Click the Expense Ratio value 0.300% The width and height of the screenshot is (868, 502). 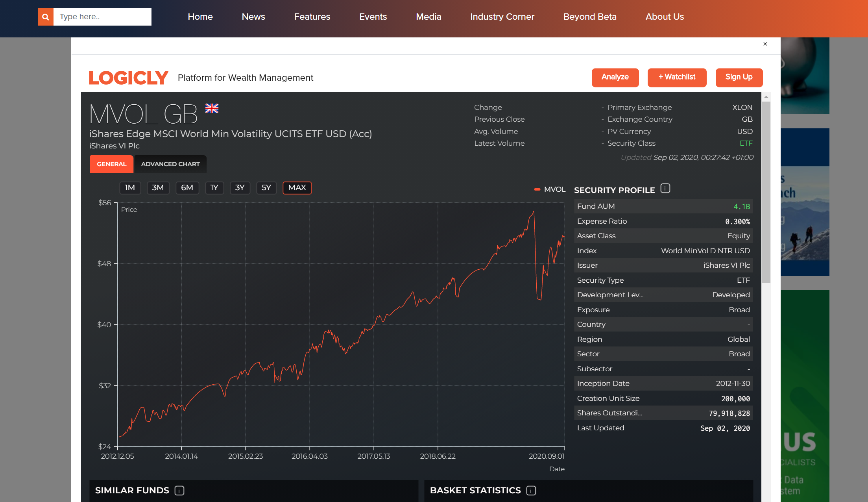click(x=737, y=222)
